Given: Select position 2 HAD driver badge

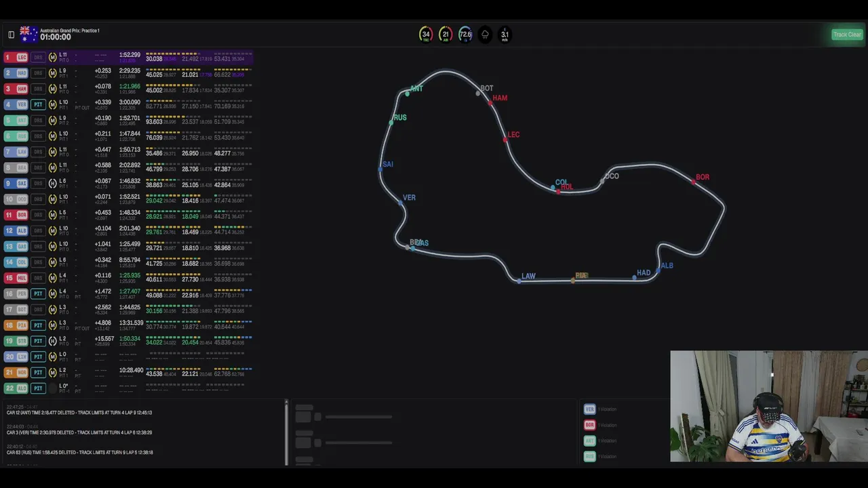Looking at the screenshot, I should point(16,73).
